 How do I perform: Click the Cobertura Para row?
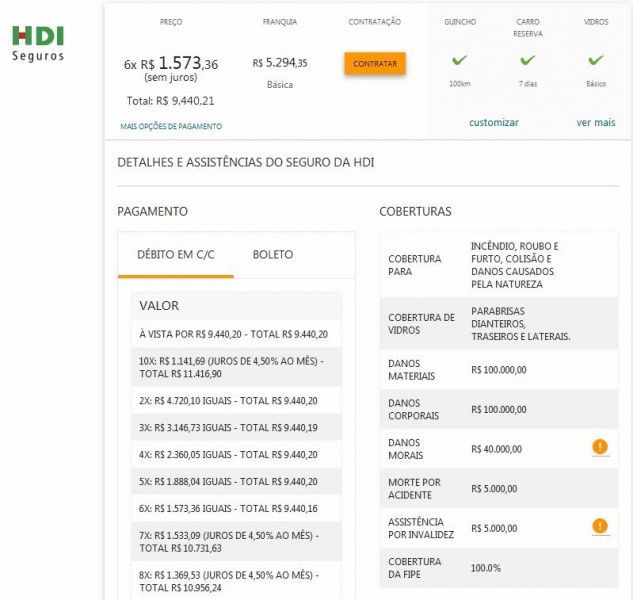coord(499,265)
